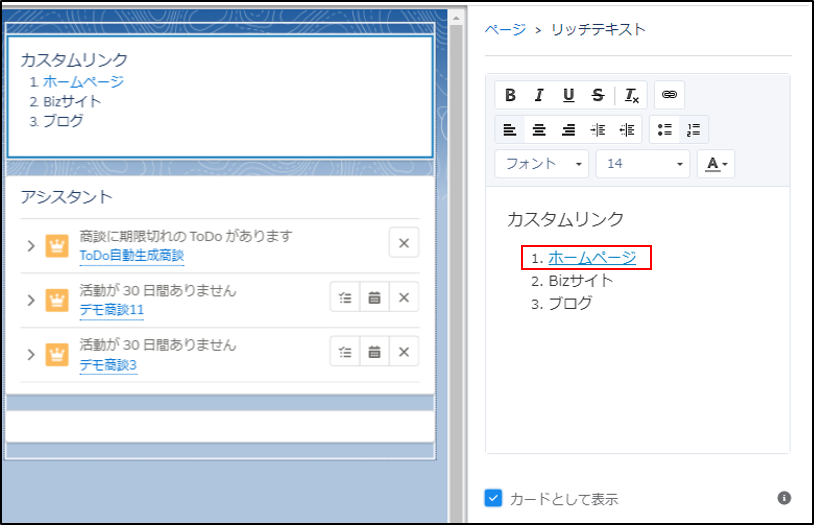The image size is (814, 525).
Task: Click crown icon beside ToDo自動生成商談
Action: 57,246
